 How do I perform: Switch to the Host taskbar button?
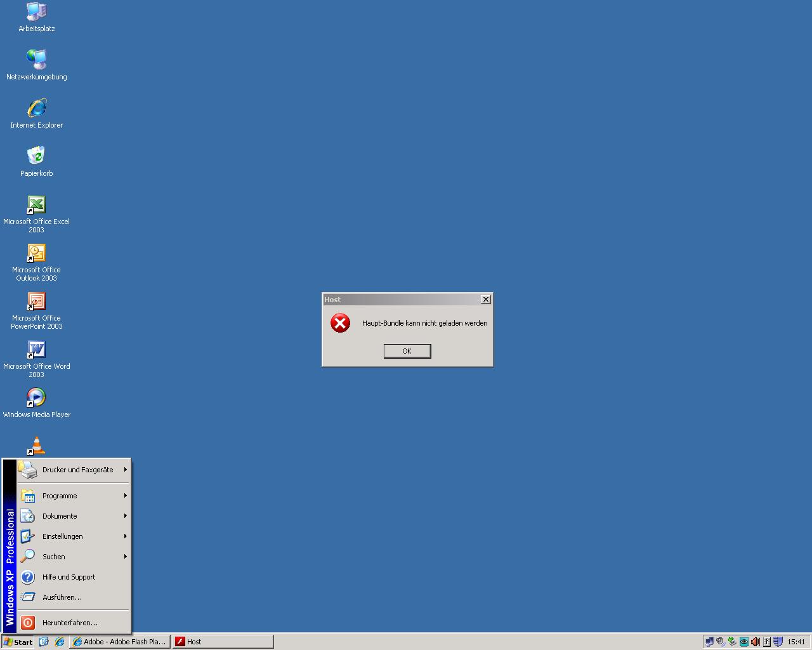[x=223, y=642]
